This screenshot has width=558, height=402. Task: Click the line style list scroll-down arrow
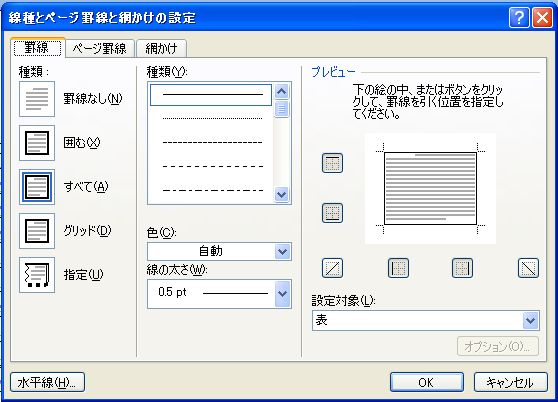281,195
